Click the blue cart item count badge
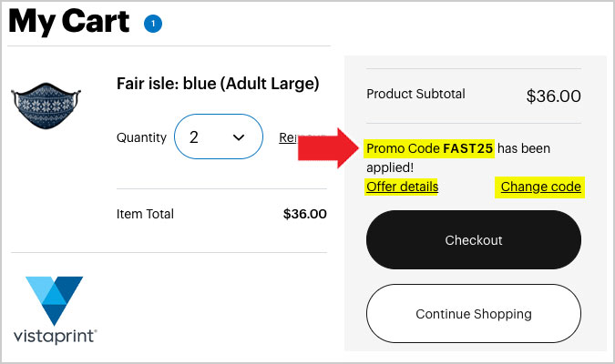This screenshot has height=364, width=615. (x=153, y=24)
